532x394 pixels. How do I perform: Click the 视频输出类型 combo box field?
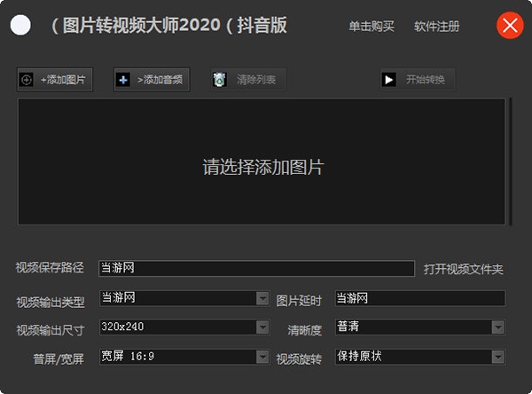[184, 298]
